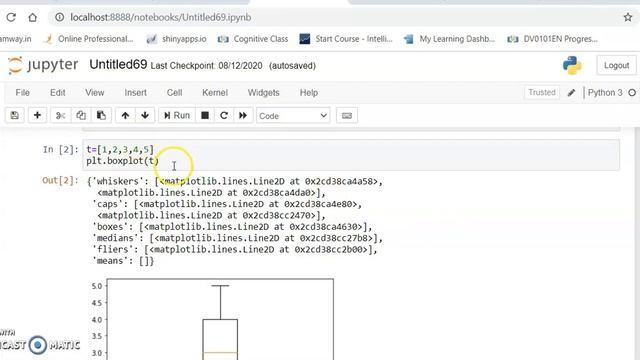Viewport: 640px width, 360px height.
Task: Rename notebook by clicking Untitled69 title
Action: click(118, 64)
